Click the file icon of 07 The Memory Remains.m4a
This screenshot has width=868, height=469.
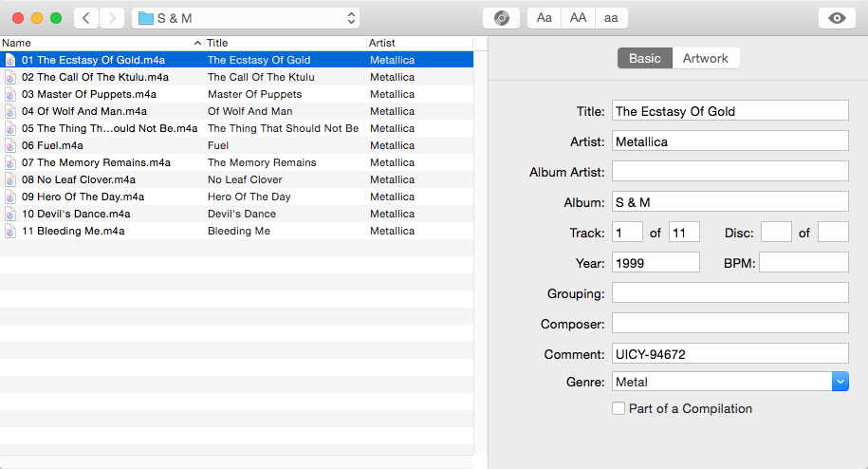pos(10,162)
